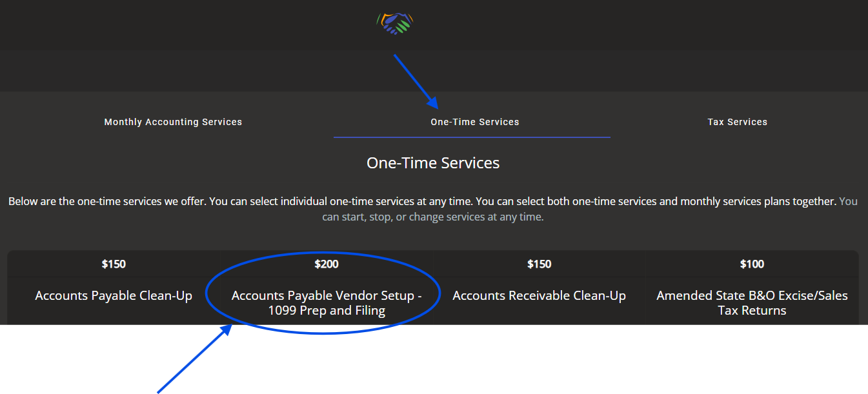The image size is (868, 394).
Task: Click the underline indicator below One-Time Services
Action: pyautogui.click(x=472, y=137)
